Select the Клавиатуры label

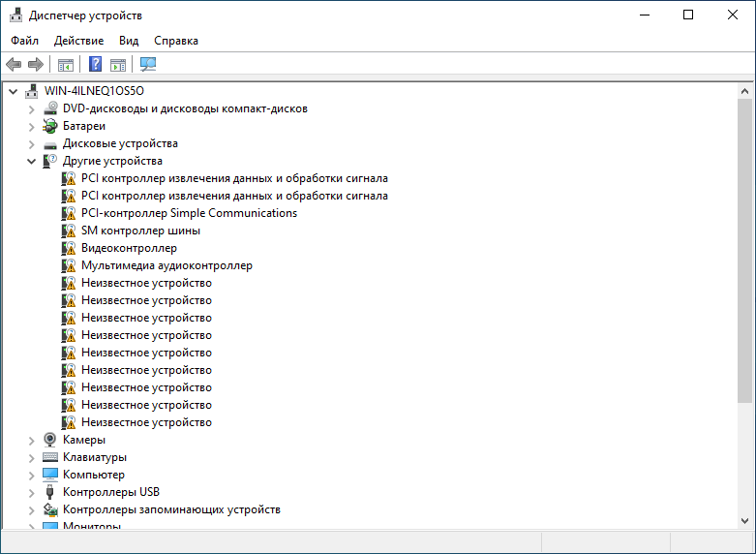pos(95,457)
